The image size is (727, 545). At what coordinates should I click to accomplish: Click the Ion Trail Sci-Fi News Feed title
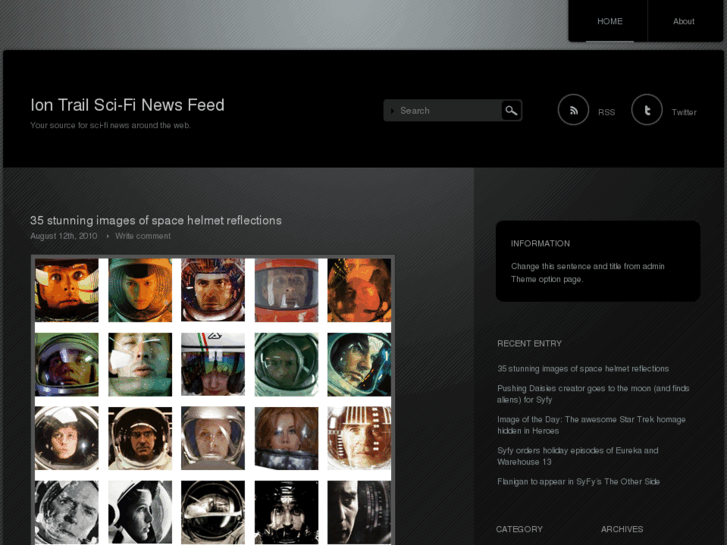128,105
